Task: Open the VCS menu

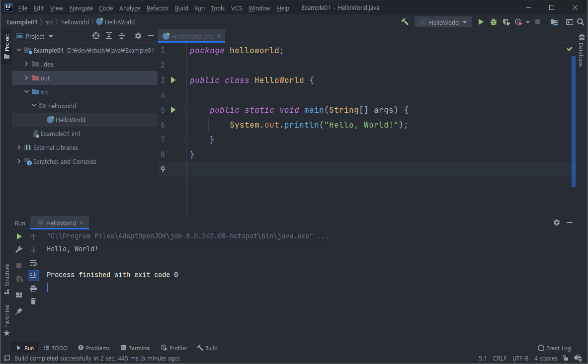Action: pyautogui.click(x=237, y=8)
